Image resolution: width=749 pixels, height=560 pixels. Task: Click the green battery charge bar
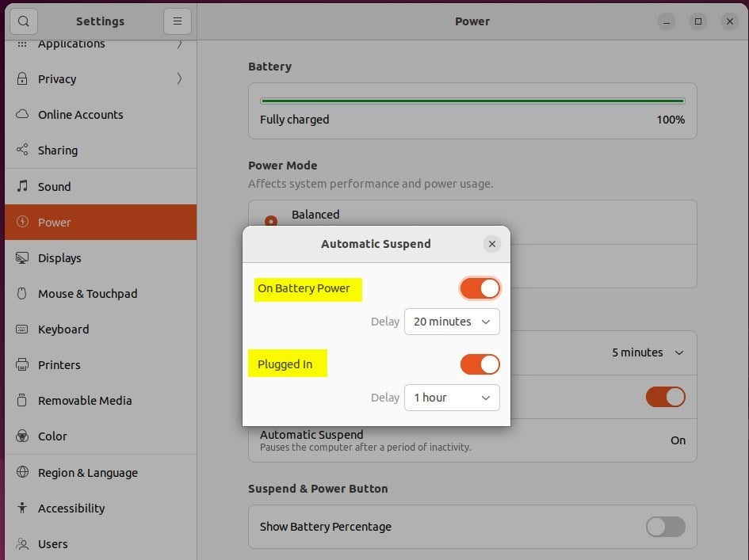pyautogui.click(x=472, y=101)
